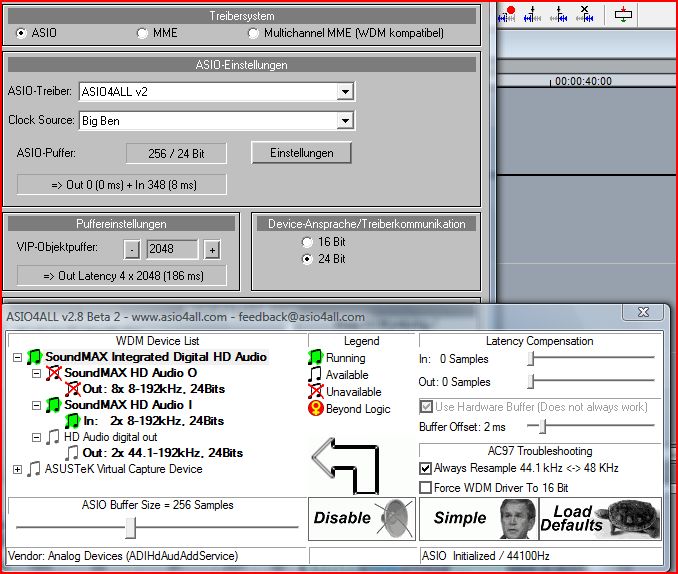Select 16 Bit device communication

[307, 242]
